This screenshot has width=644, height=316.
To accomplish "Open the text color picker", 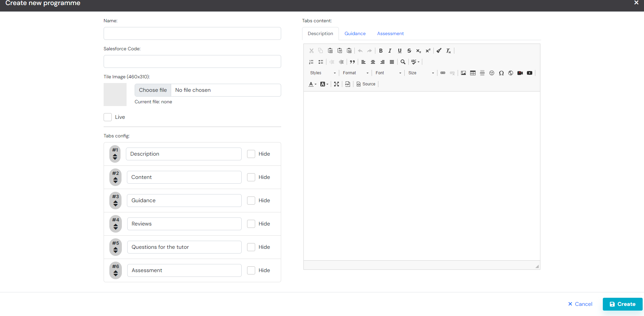I will coord(313,84).
